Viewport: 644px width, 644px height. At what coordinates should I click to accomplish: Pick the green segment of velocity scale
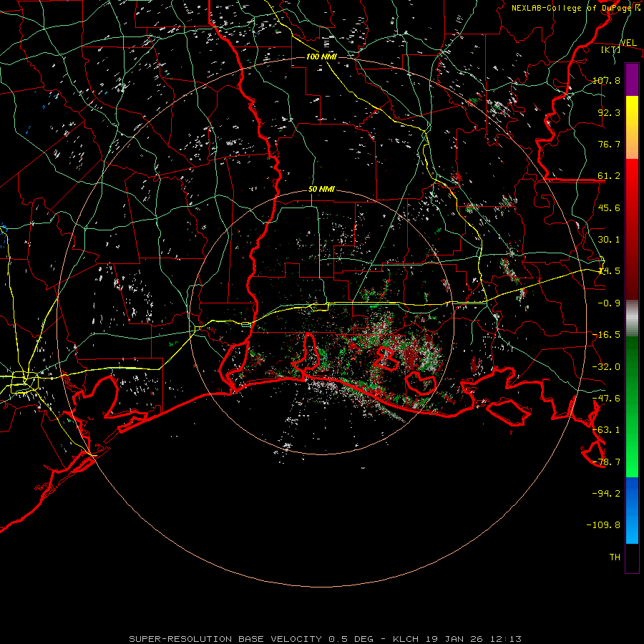pyautogui.click(x=632, y=406)
